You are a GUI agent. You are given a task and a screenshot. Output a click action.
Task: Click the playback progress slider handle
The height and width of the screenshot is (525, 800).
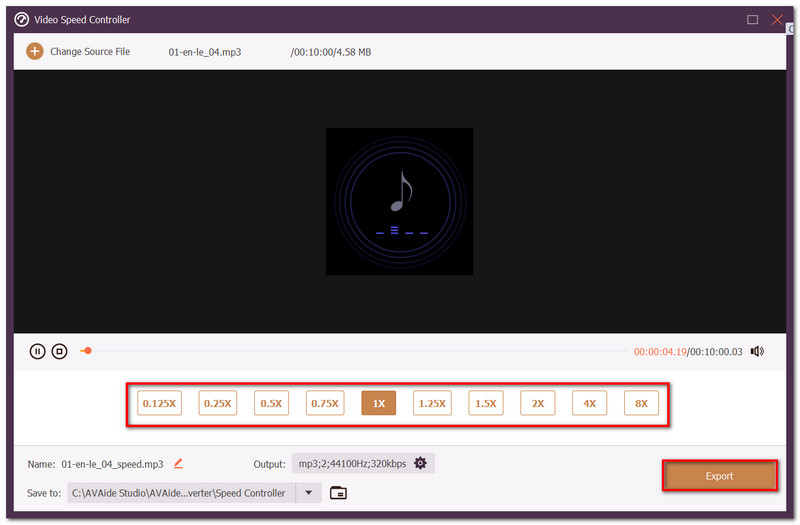click(x=88, y=351)
